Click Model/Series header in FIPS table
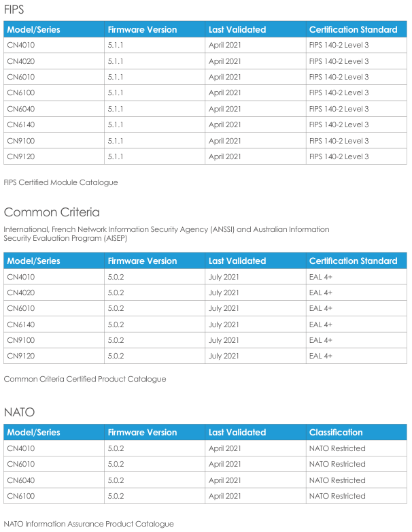412x532 pixels. coord(33,29)
